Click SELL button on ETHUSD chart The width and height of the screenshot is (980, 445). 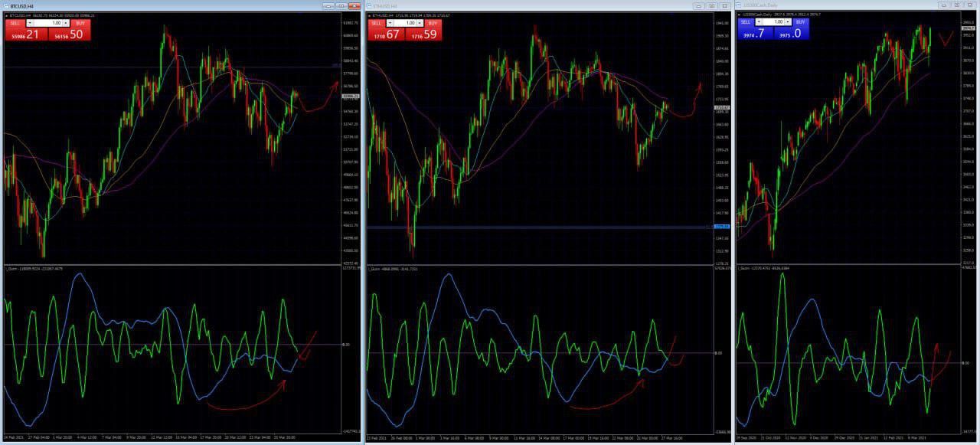pyautogui.click(x=377, y=23)
